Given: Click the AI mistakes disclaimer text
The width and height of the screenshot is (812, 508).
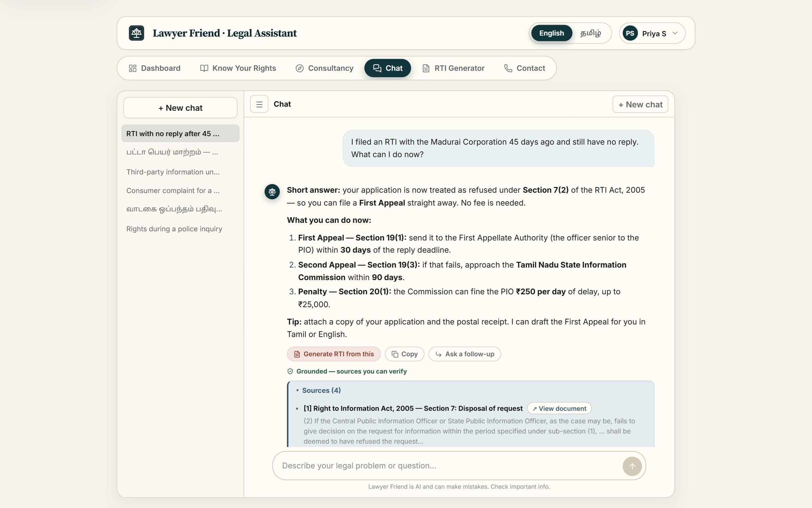Looking at the screenshot, I should pos(459,487).
